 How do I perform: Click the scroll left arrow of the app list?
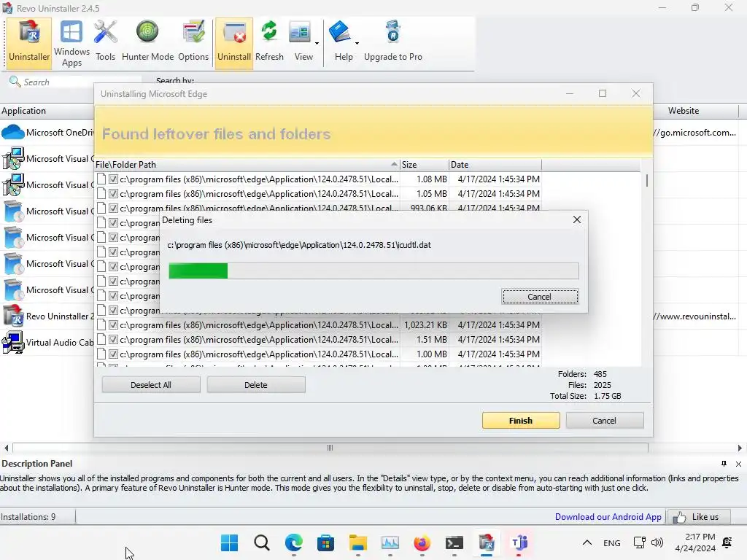tap(6, 448)
